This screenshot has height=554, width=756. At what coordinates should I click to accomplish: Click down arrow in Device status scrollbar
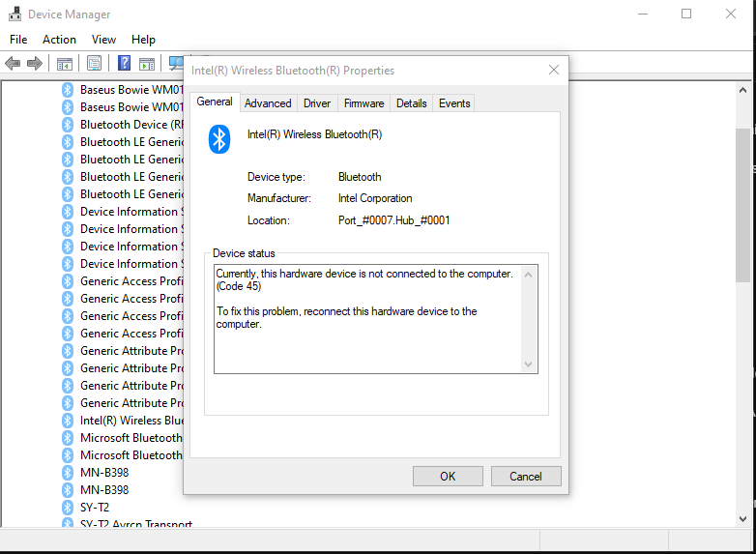tap(529, 364)
